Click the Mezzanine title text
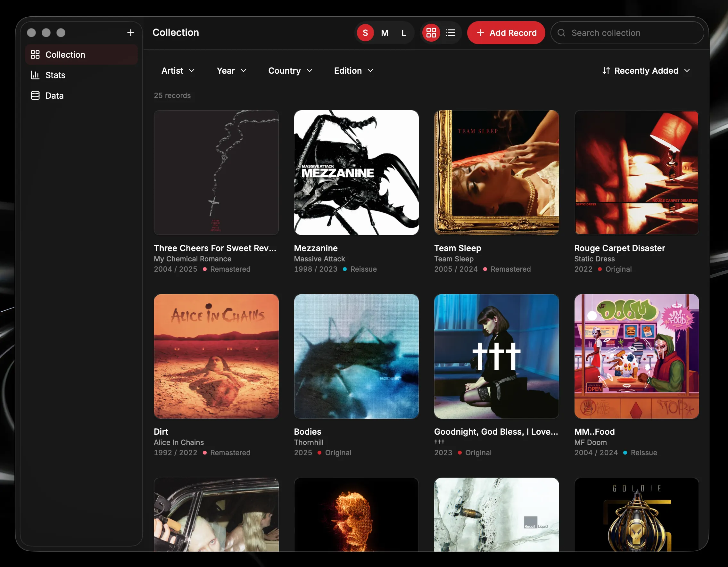728x567 pixels. click(316, 248)
